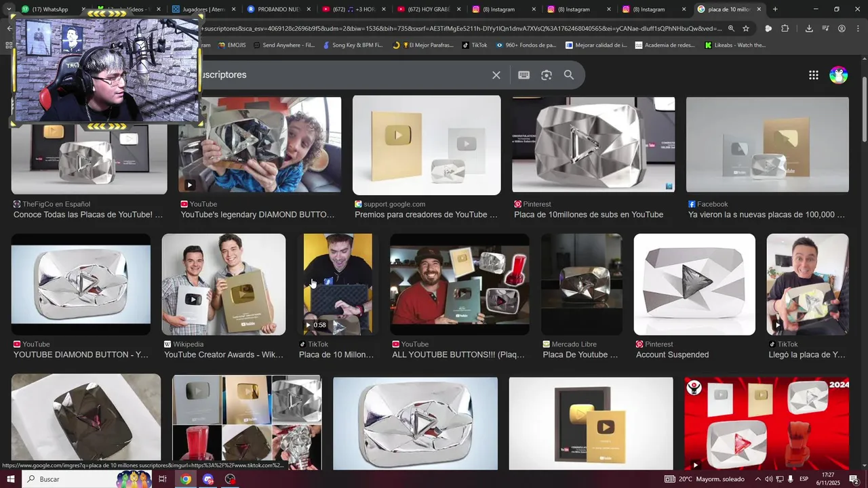Open the TikTok 0:58 video thumbnail
The height and width of the screenshot is (488, 868).
(338, 284)
